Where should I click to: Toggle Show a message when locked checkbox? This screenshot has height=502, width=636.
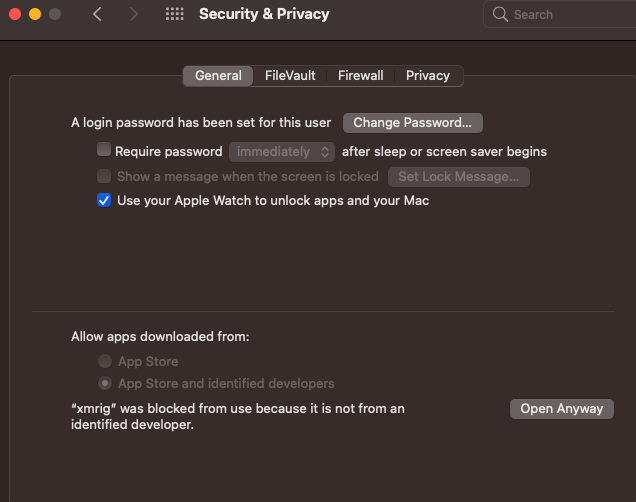tap(104, 176)
